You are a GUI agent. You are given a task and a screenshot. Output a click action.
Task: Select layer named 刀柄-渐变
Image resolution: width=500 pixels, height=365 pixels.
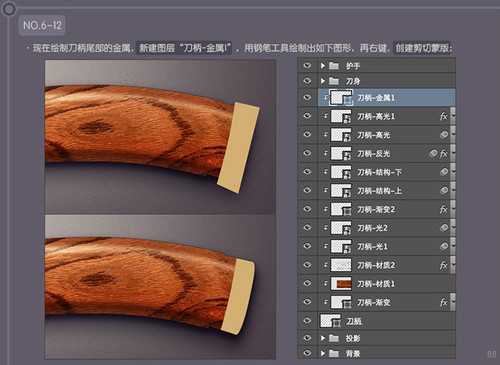[x=374, y=302]
